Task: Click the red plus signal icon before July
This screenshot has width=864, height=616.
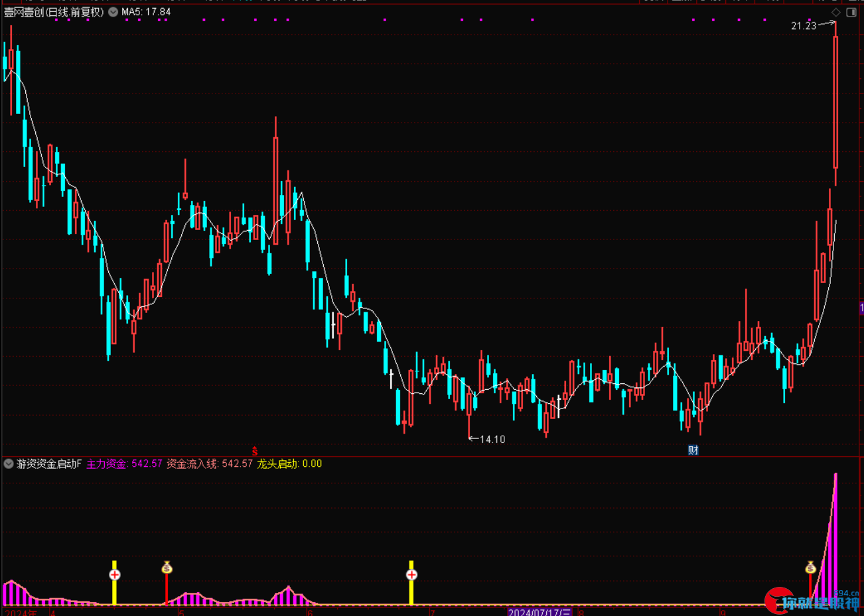Action: [x=411, y=575]
